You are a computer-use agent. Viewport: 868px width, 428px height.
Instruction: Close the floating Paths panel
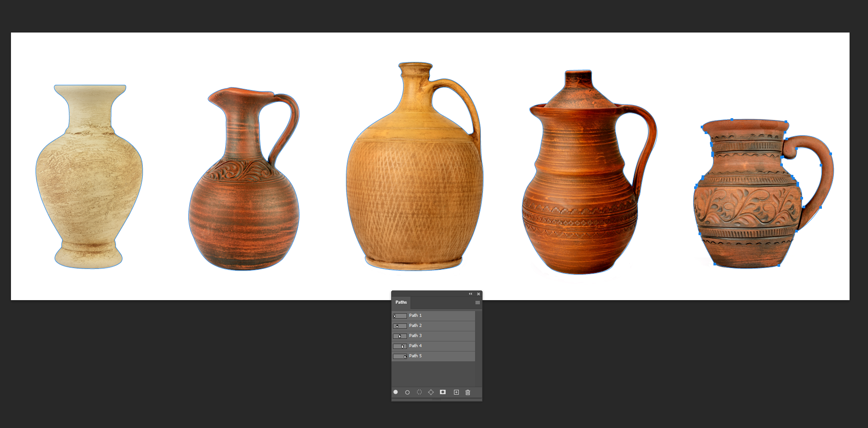click(479, 294)
